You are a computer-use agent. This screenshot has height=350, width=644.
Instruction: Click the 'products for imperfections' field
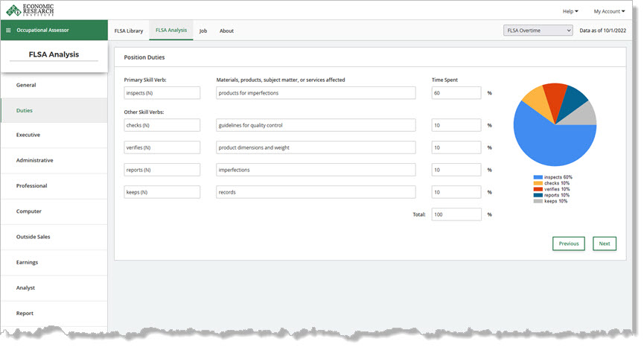pyautogui.click(x=316, y=93)
